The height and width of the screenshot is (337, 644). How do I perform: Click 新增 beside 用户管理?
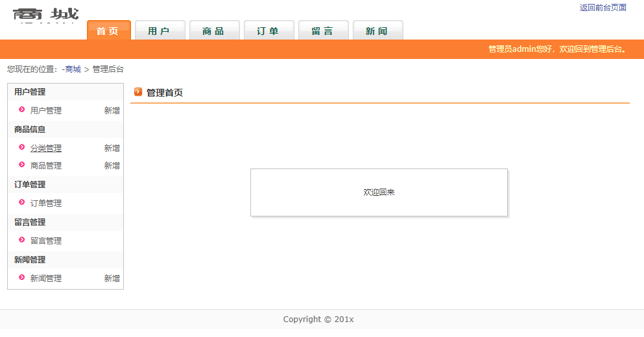coord(112,110)
